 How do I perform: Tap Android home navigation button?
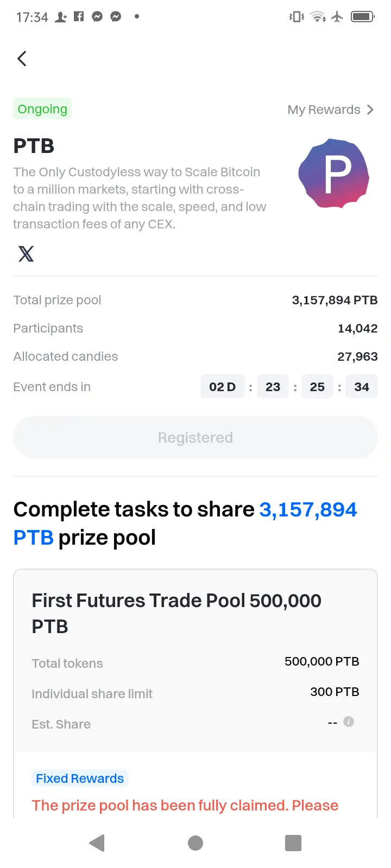[x=195, y=843]
